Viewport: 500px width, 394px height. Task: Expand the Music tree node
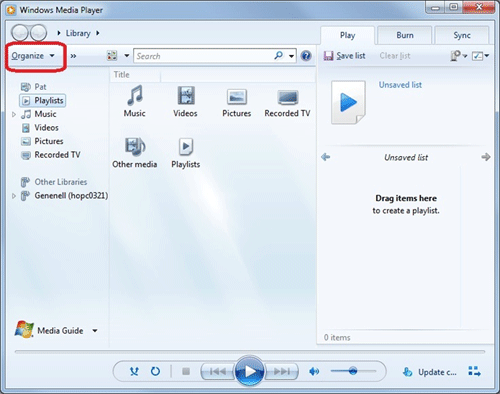coord(14,114)
